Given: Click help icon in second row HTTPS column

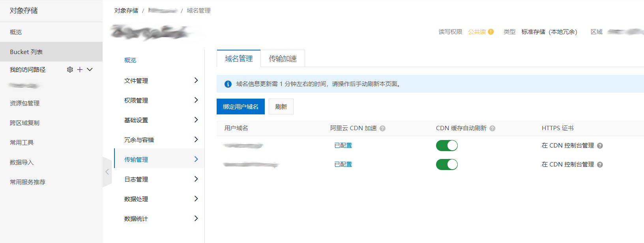Looking at the screenshot, I should pyautogui.click(x=600, y=165).
